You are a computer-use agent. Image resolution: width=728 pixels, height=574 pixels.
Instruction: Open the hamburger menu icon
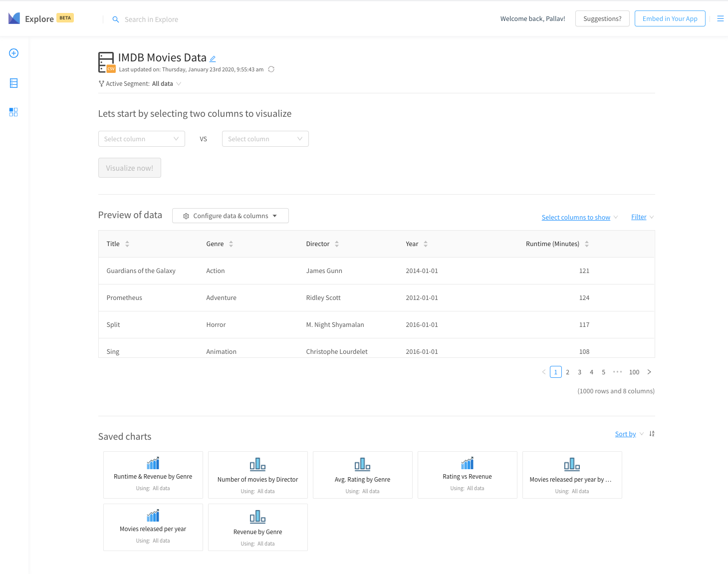tap(721, 18)
